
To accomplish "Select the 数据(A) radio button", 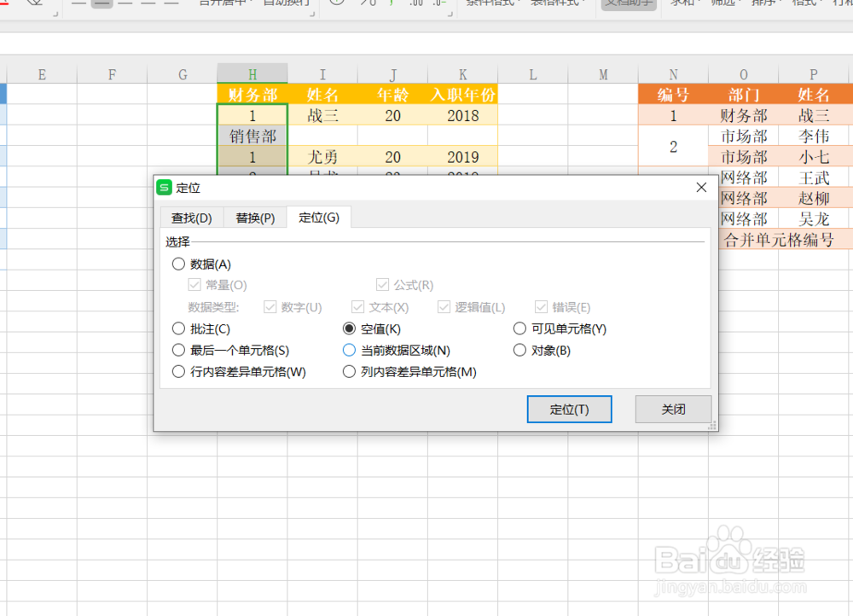I will click(178, 264).
